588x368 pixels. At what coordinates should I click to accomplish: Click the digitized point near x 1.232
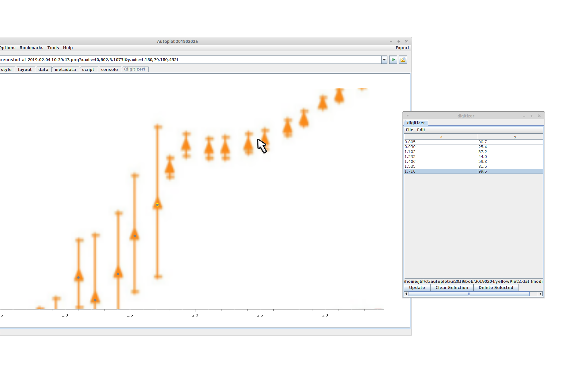(x=95, y=300)
